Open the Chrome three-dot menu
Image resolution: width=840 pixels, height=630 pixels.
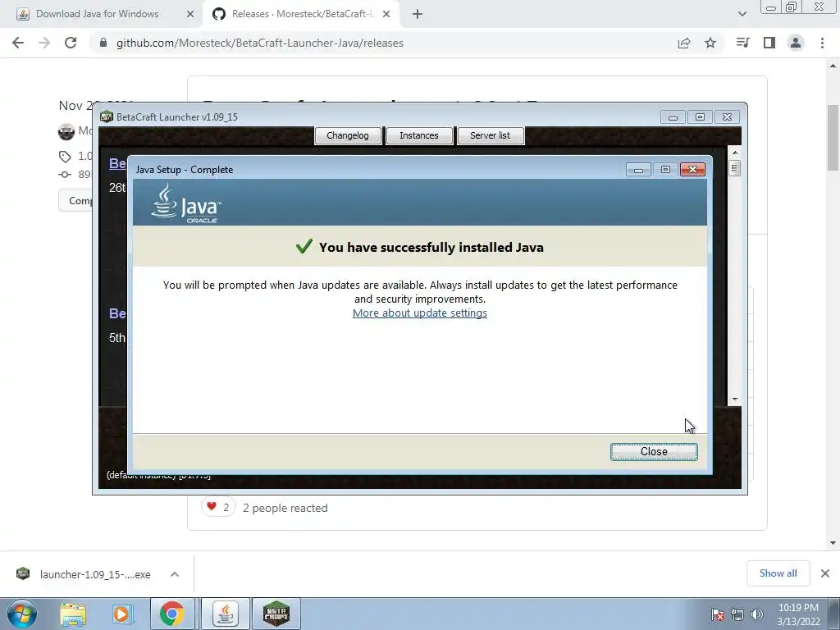click(822, 43)
